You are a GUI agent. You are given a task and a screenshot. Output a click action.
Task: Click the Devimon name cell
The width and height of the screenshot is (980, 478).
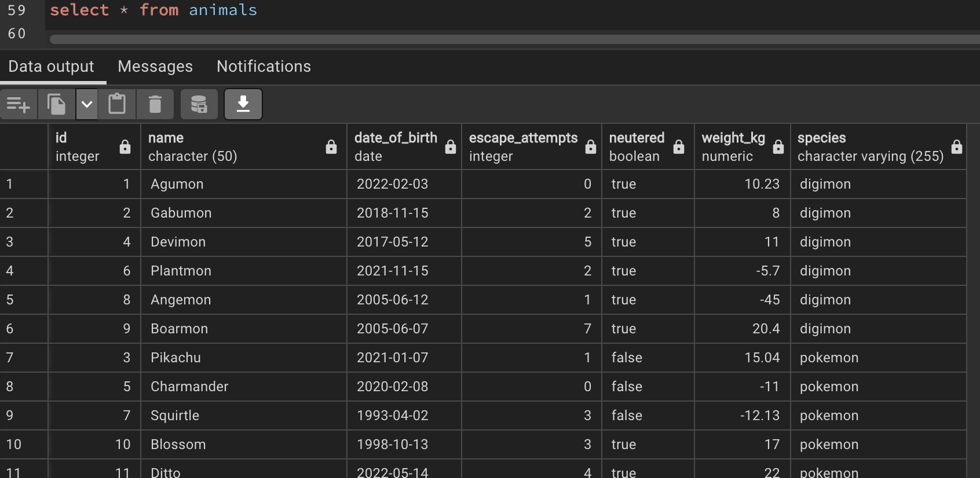(x=244, y=242)
